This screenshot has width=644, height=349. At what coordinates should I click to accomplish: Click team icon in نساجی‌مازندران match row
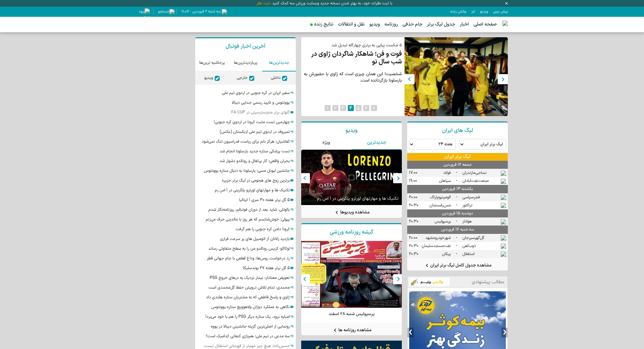(x=503, y=173)
